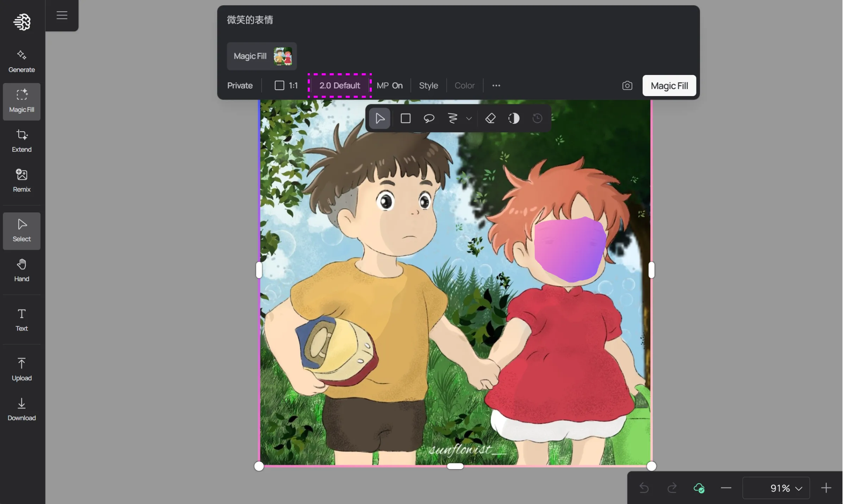The height and width of the screenshot is (504, 845).
Task: Open the 2.0 Default model selector
Action: pos(340,86)
